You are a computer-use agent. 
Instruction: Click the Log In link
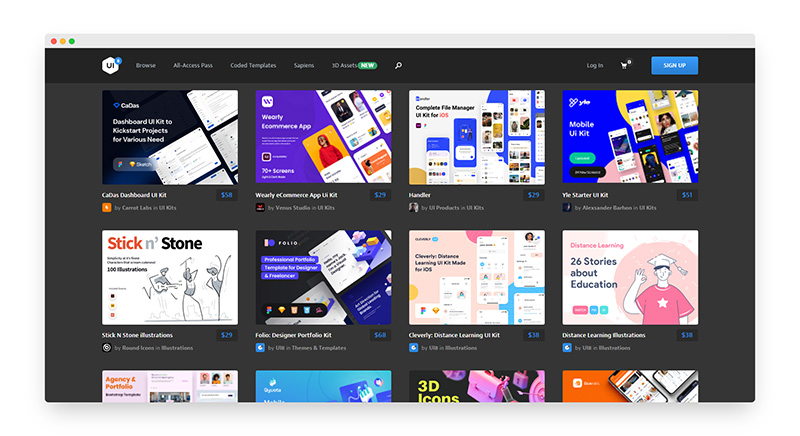pos(594,65)
